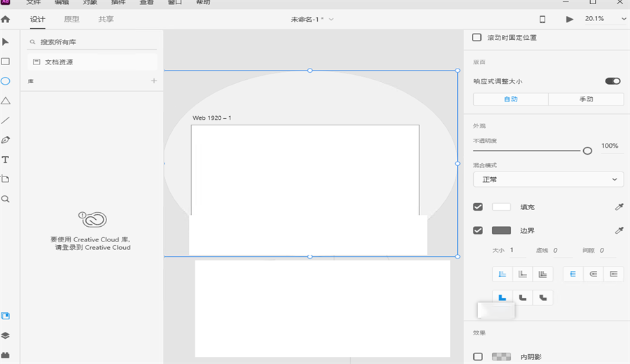This screenshot has width=630, height=364.
Task: Pick fill color with eyedropper
Action: click(x=619, y=207)
